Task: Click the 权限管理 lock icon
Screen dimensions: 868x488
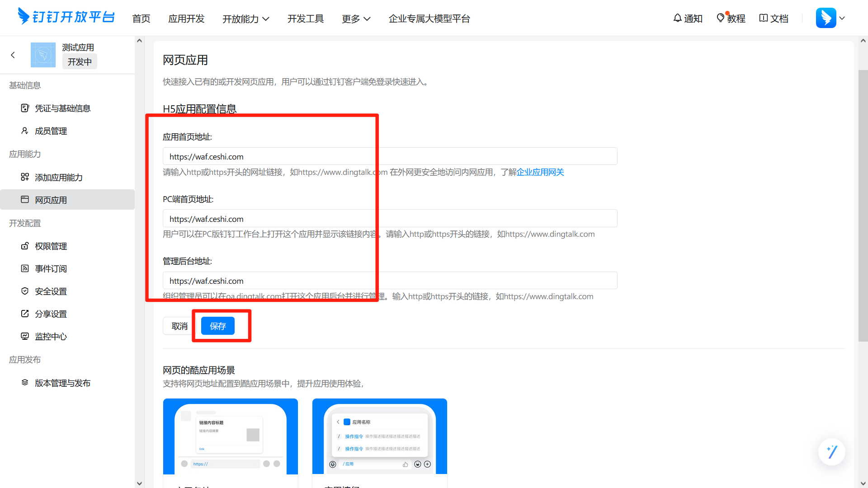Action: (x=25, y=246)
